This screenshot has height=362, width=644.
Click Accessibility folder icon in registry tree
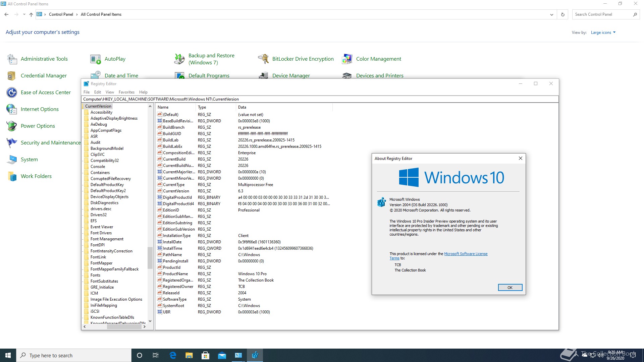87,112
